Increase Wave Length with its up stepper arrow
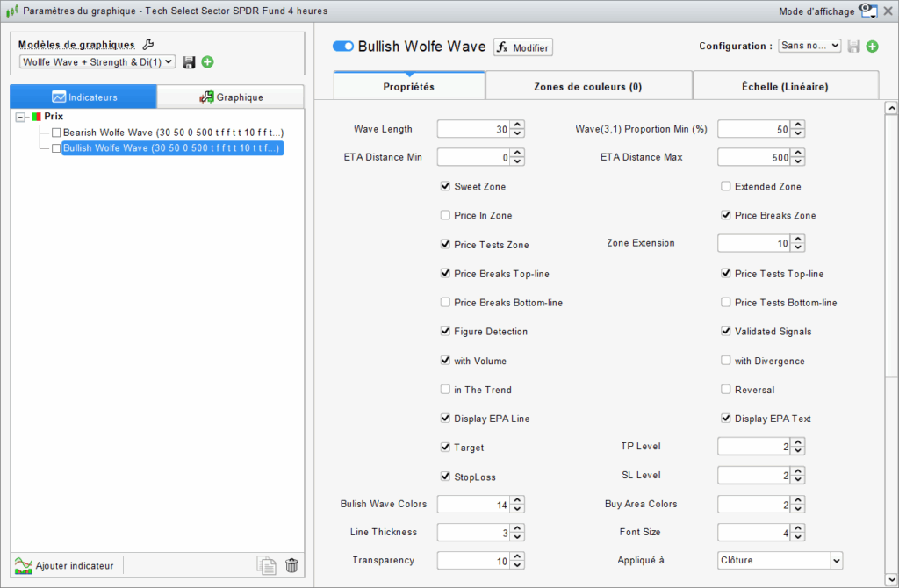The width and height of the screenshot is (899, 588). point(518,125)
